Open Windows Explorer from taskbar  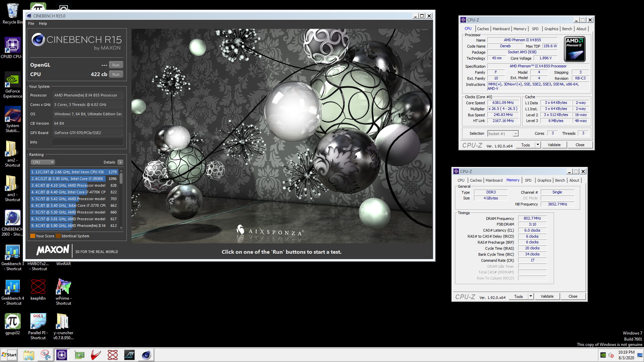29,355
